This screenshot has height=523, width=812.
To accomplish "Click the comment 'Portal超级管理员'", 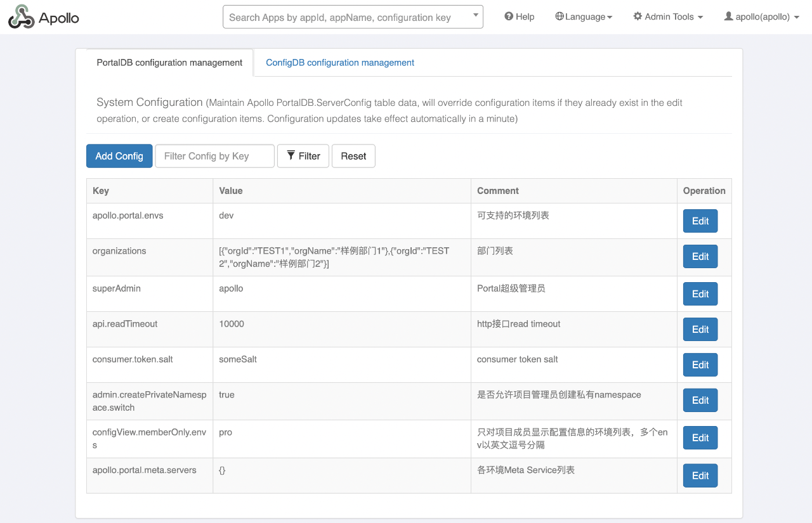I will (x=511, y=288).
